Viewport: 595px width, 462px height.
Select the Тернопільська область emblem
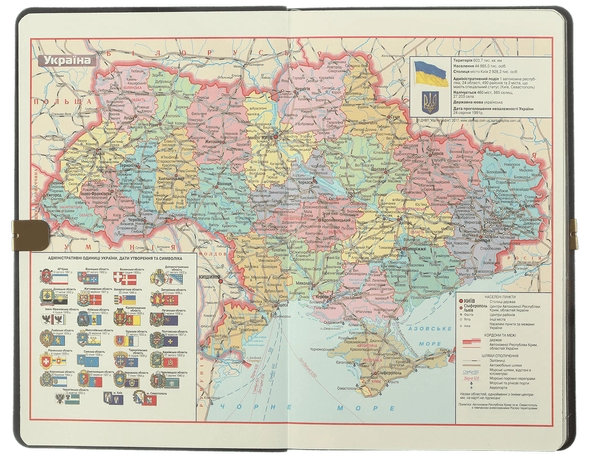click(x=121, y=360)
